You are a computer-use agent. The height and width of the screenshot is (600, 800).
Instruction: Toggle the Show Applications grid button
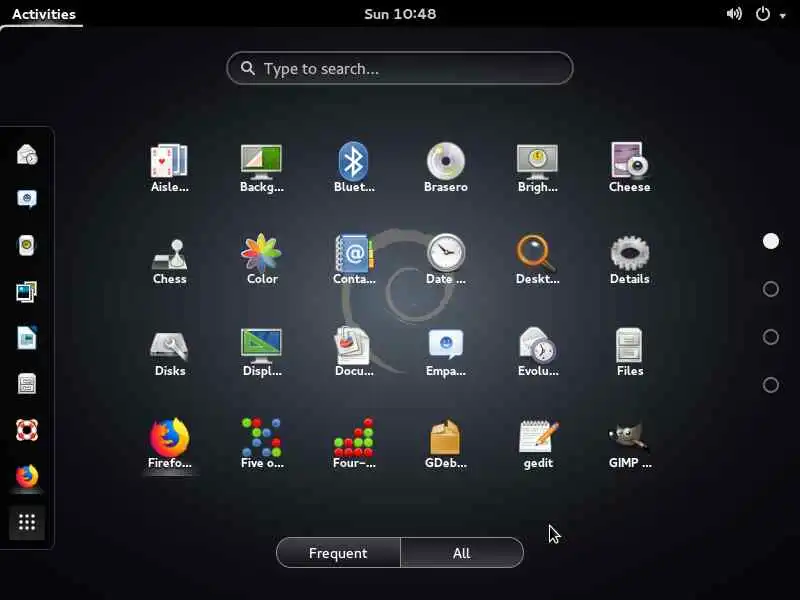pos(27,522)
